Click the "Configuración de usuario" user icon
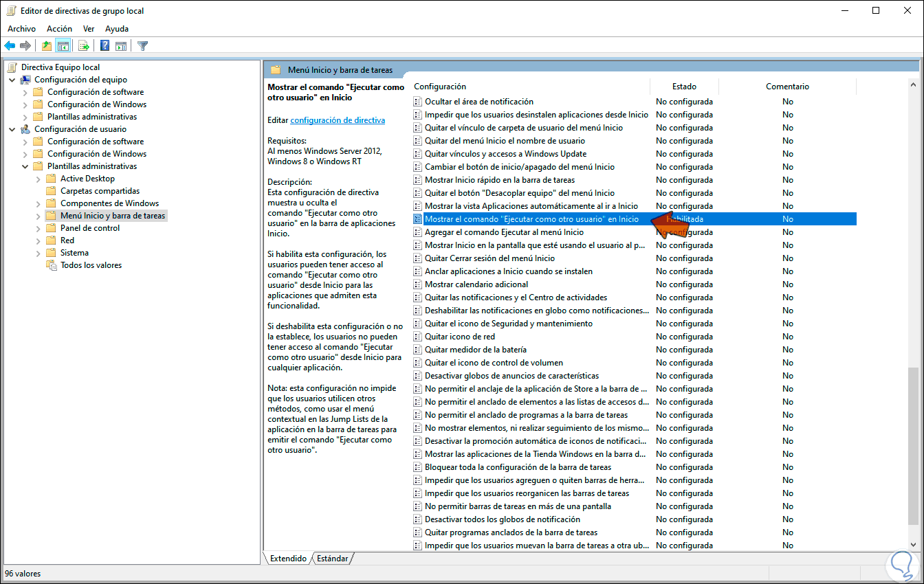Image resolution: width=924 pixels, height=584 pixels. click(x=25, y=129)
